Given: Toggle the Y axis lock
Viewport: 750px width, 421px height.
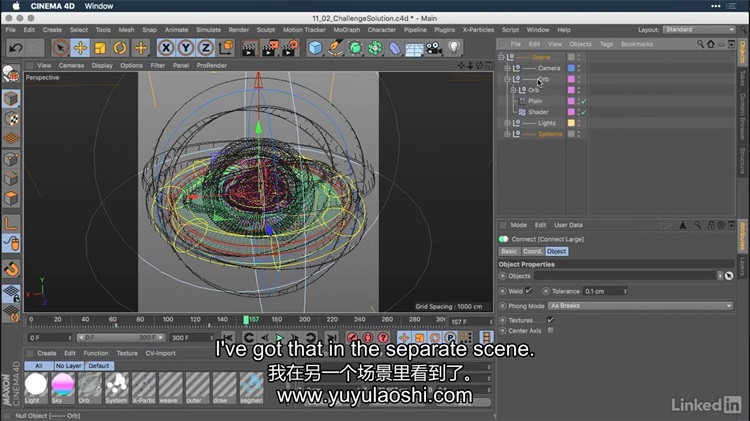Looking at the screenshot, I should (x=186, y=48).
